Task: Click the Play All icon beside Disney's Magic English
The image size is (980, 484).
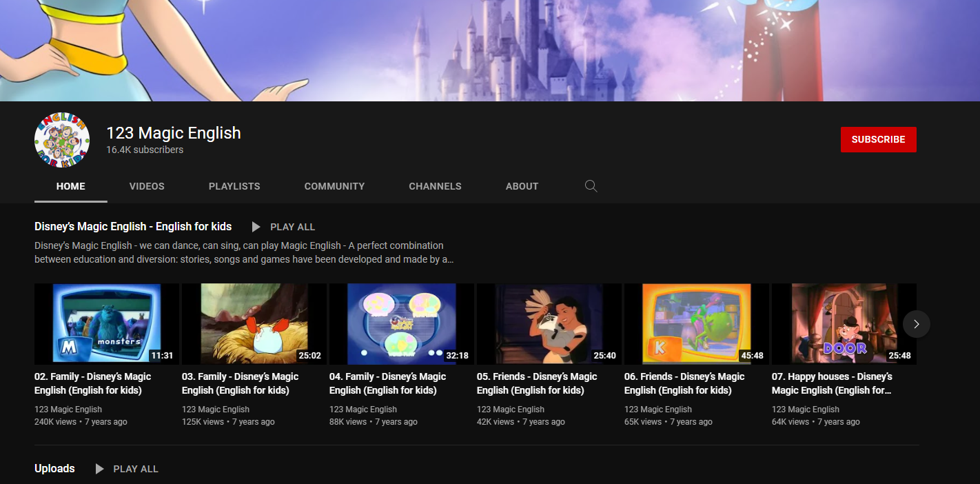Action: coord(256,226)
